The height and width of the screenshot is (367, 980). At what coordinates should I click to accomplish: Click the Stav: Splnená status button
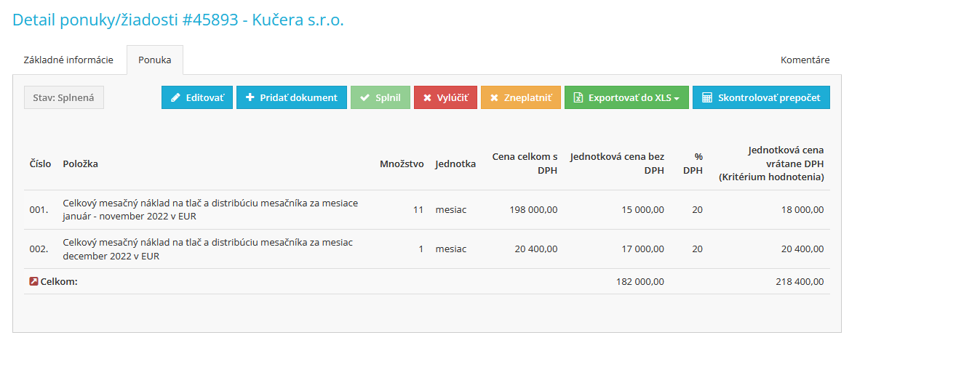pyautogui.click(x=64, y=97)
